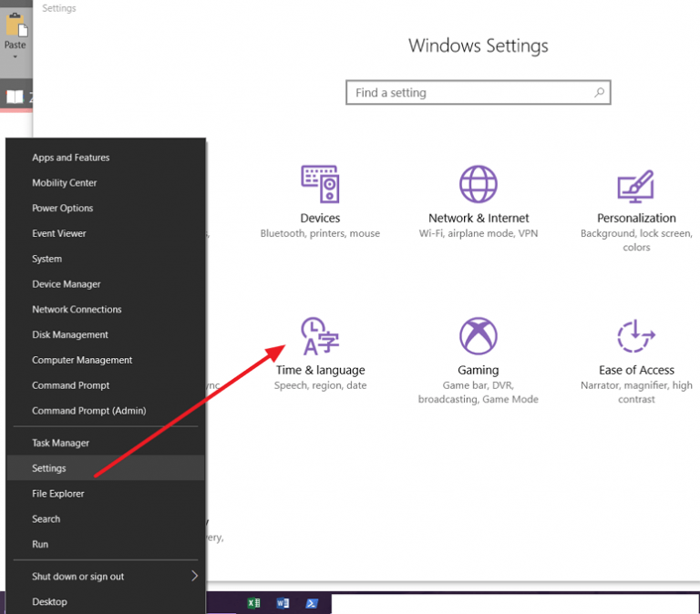
Task: Select Command Prompt menu entry
Action: [106, 385]
